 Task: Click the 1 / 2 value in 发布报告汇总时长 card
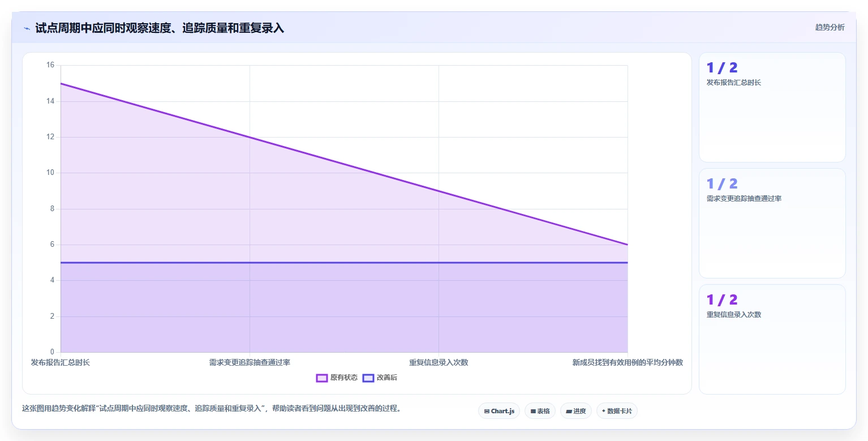coord(722,68)
